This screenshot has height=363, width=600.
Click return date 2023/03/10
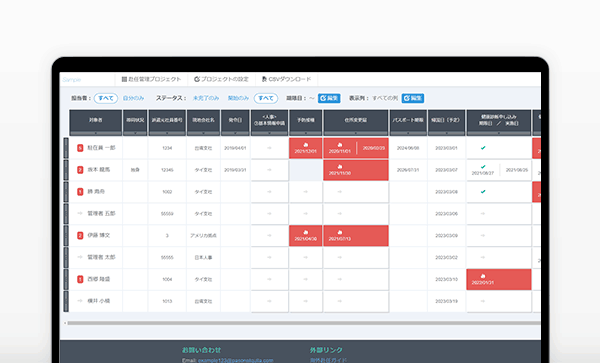[x=446, y=280]
